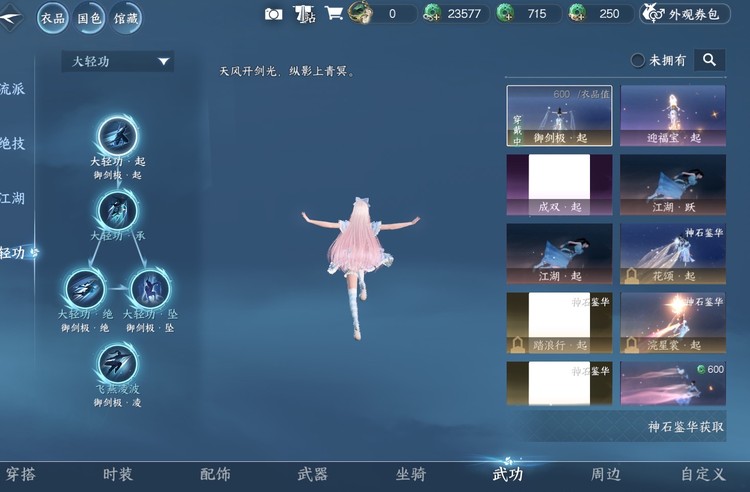Switch to the 穿搭 bottom tab
Image resolution: width=750 pixels, height=492 pixels.
click(x=20, y=474)
